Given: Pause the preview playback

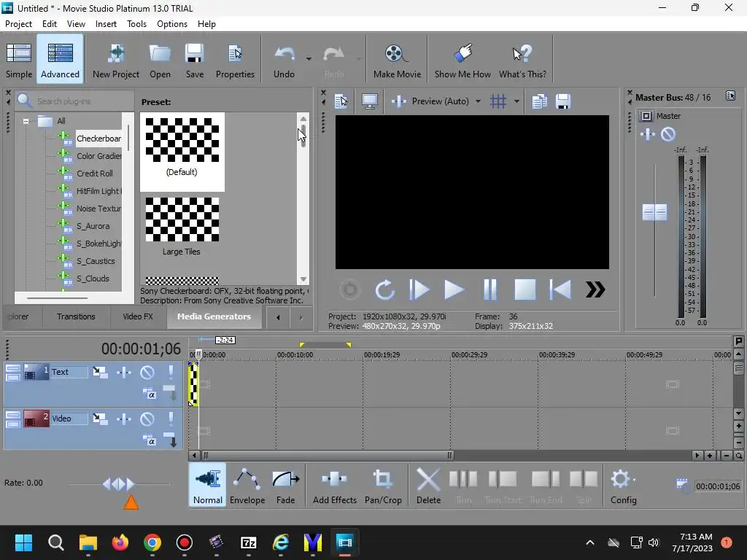Looking at the screenshot, I should [489, 289].
